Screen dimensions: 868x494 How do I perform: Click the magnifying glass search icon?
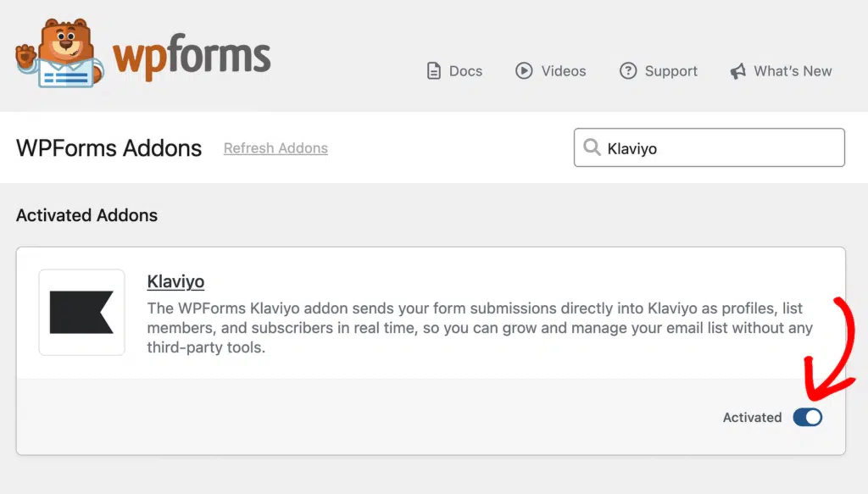[x=592, y=147]
